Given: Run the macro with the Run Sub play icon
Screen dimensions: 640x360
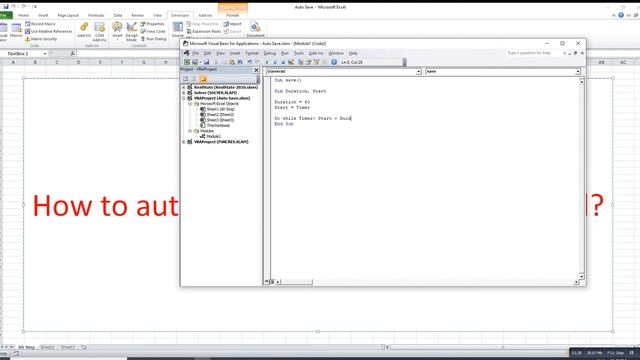Looking at the screenshot, I should (267, 62).
